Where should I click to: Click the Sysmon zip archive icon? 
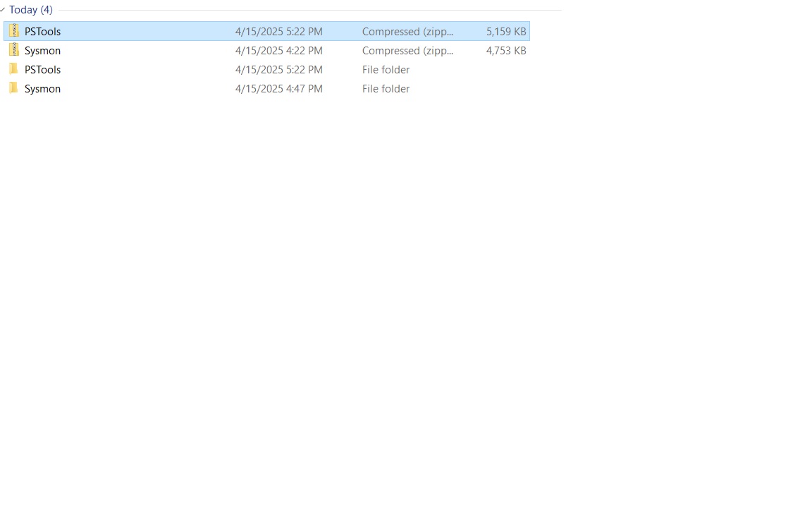coord(14,50)
